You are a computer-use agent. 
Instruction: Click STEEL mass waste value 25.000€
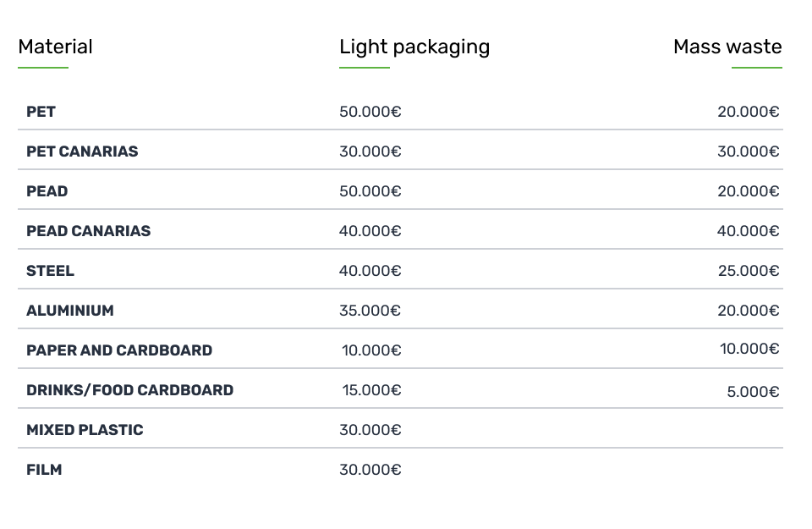(x=749, y=271)
